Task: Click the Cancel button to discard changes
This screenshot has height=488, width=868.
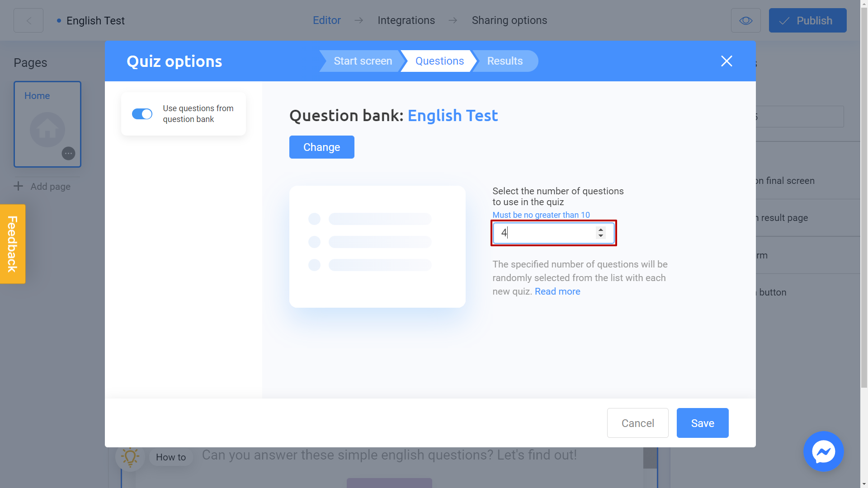Action: tap(638, 423)
